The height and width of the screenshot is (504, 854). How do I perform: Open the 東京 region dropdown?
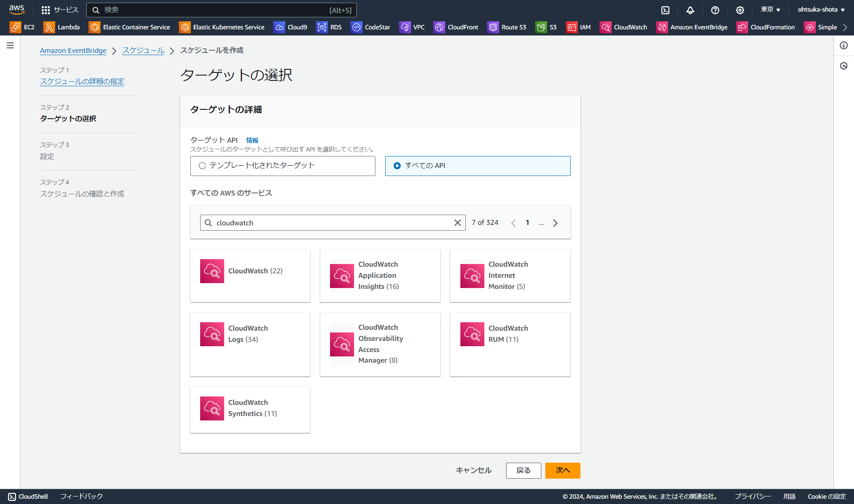[x=770, y=9]
